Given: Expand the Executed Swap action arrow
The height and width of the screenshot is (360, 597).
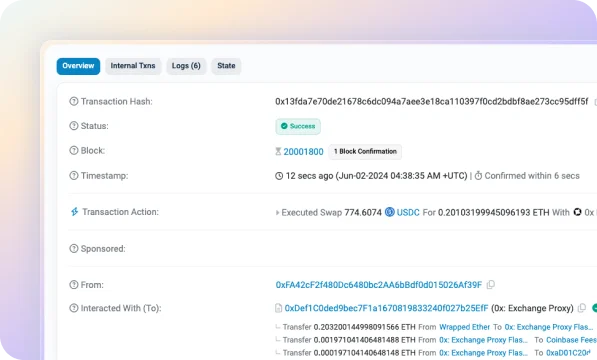Looking at the screenshot, I should click(277, 213).
